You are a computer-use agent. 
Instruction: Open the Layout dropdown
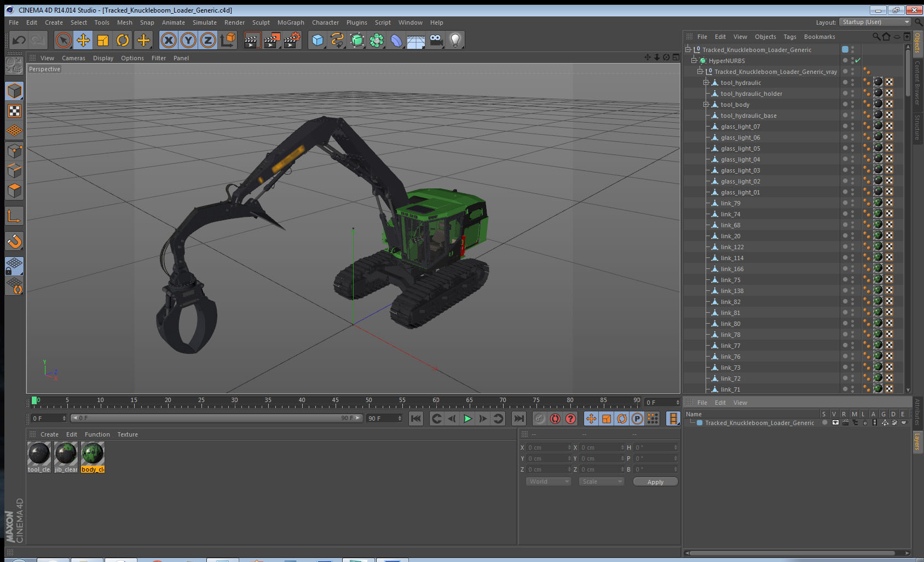pos(875,22)
